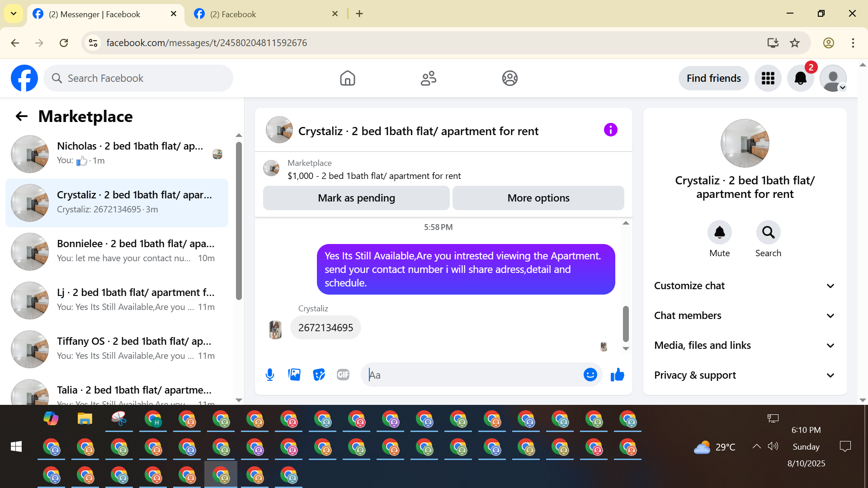Viewport: 868px width, 488px height.
Task: Open the emoji picker smiley
Action: coord(590,375)
